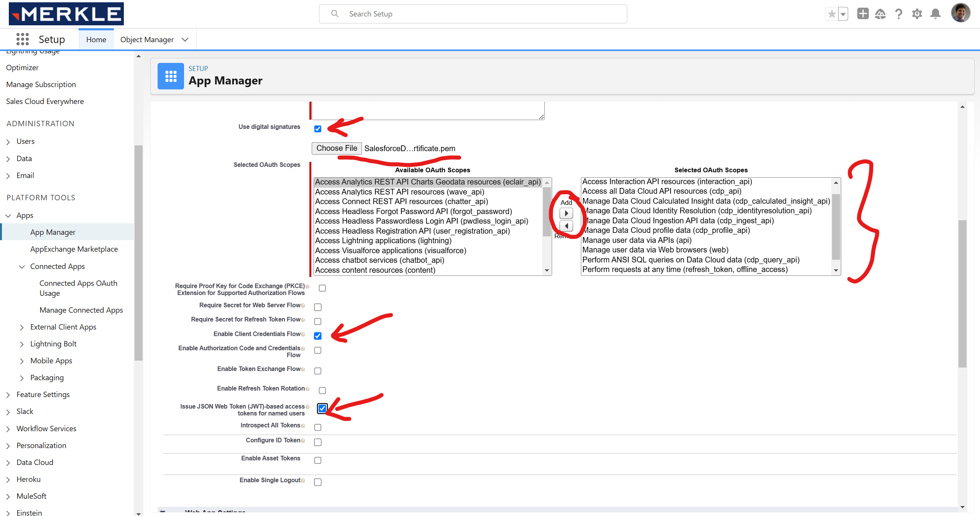Screen dimensions: 980x516
Task: Open the user profile avatar
Action: point(960,13)
